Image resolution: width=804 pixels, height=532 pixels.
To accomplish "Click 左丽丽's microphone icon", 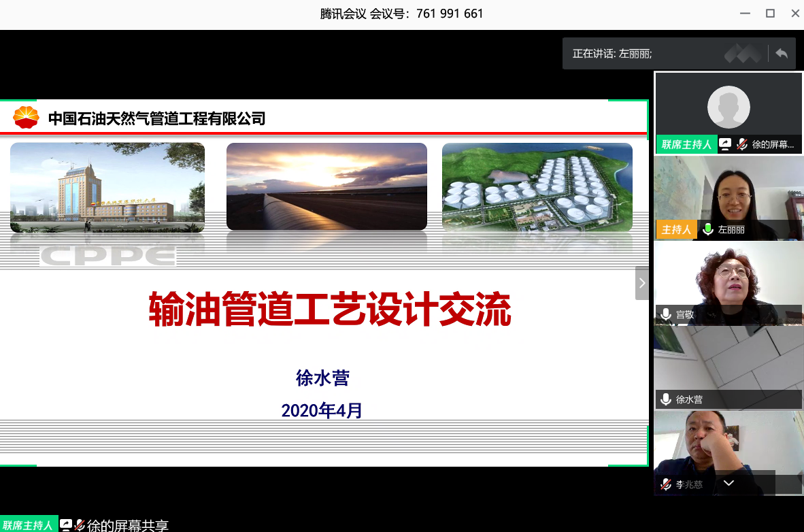I will (708, 230).
